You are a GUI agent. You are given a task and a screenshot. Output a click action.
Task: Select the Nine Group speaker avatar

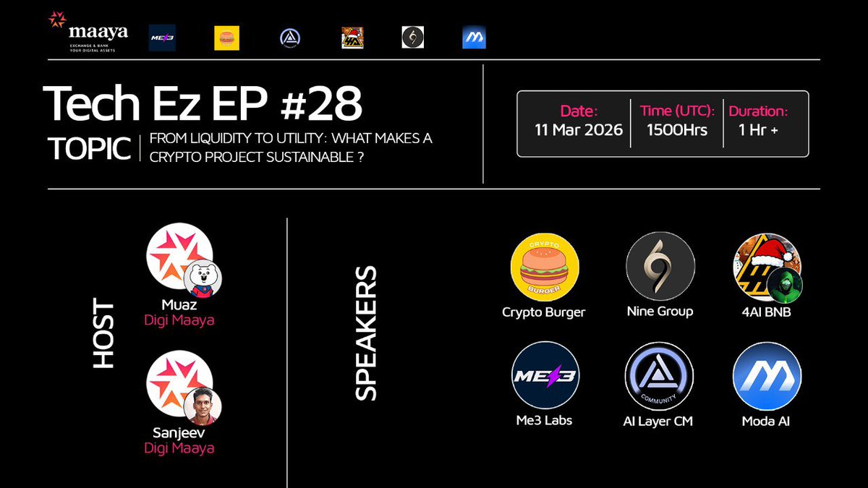click(660, 266)
